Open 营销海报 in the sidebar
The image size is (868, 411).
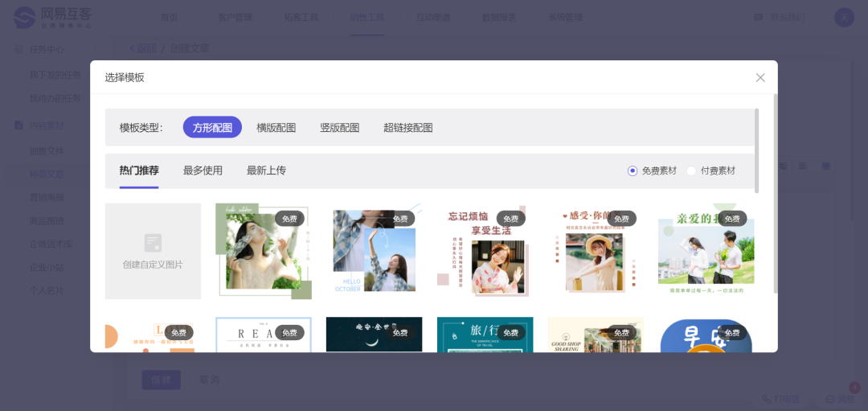click(x=47, y=198)
